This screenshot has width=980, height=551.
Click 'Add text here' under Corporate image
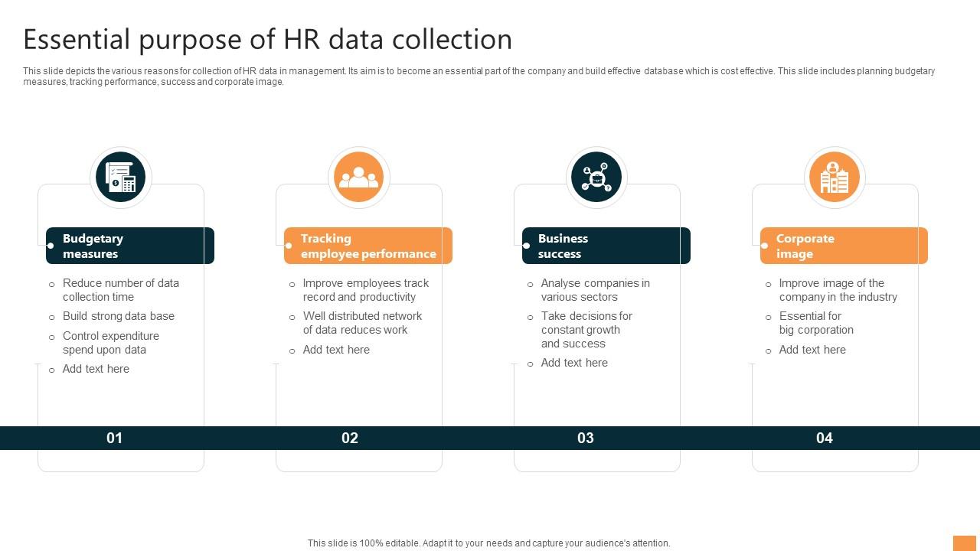coord(812,350)
